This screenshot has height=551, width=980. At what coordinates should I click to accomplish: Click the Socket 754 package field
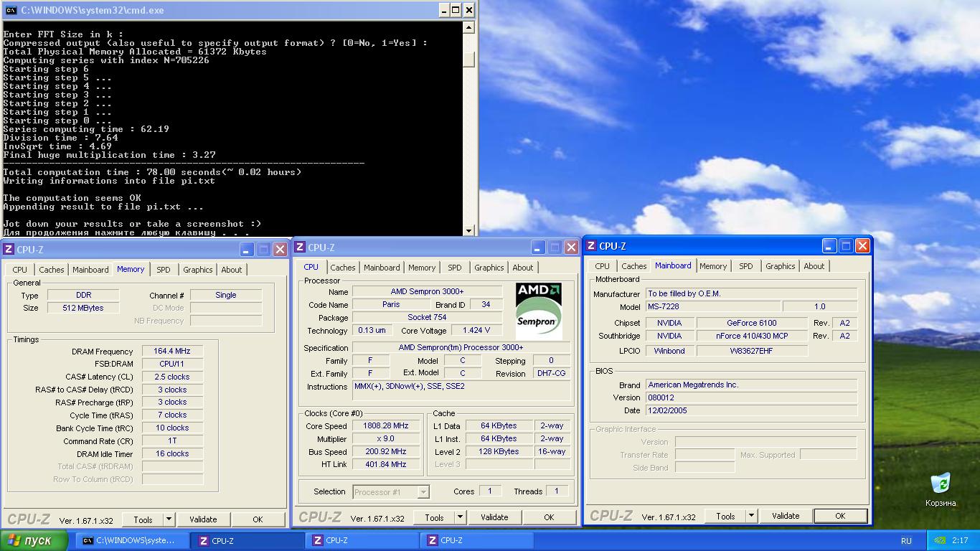[427, 317]
